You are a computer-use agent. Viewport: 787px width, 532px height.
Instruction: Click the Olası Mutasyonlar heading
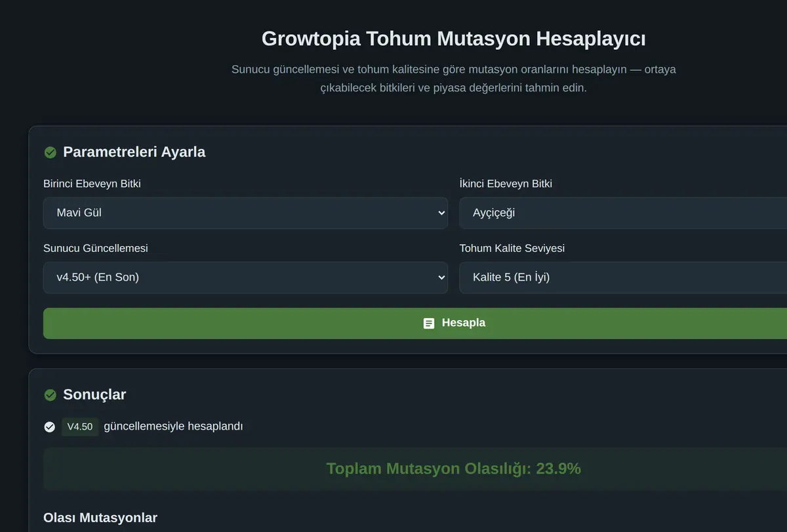100,518
